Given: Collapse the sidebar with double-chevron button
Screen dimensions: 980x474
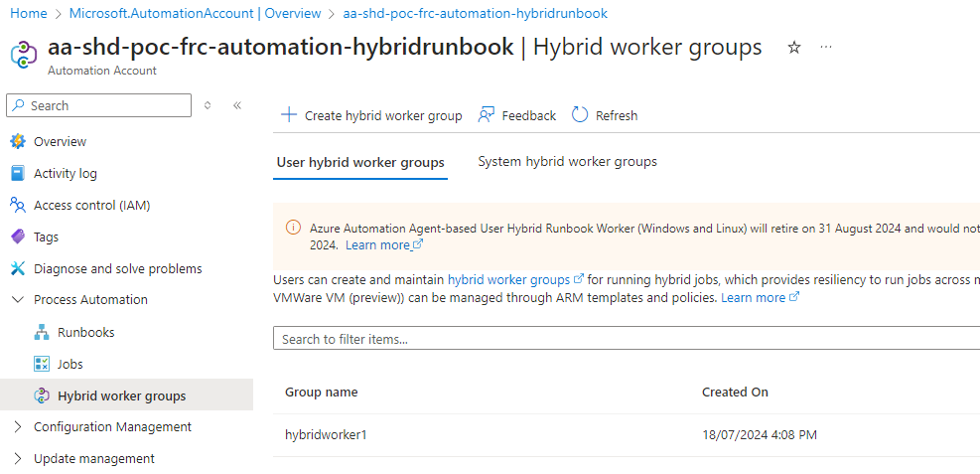Looking at the screenshot, I should pyautogui.click(x=237, y=105).
